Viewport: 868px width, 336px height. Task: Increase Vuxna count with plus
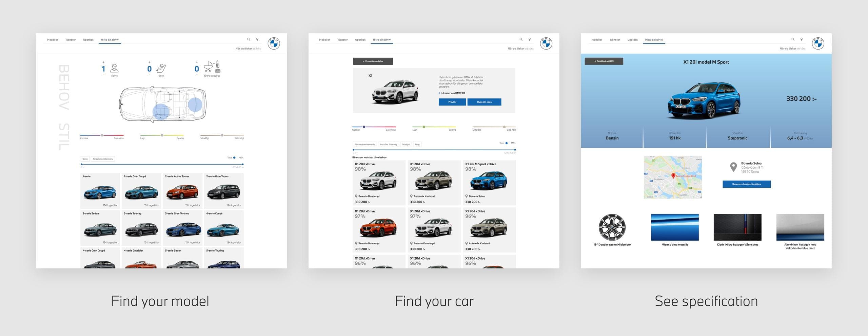pos(103,62)
